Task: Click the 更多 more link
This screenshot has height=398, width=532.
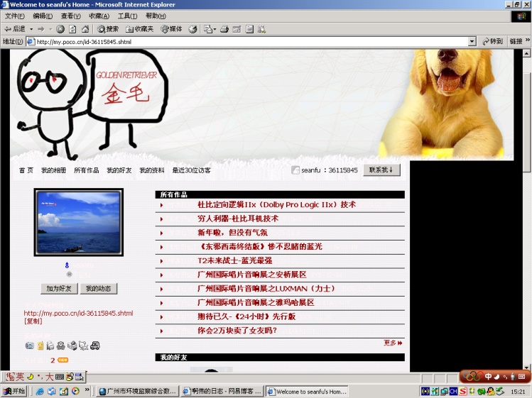Action: [393, 343]
